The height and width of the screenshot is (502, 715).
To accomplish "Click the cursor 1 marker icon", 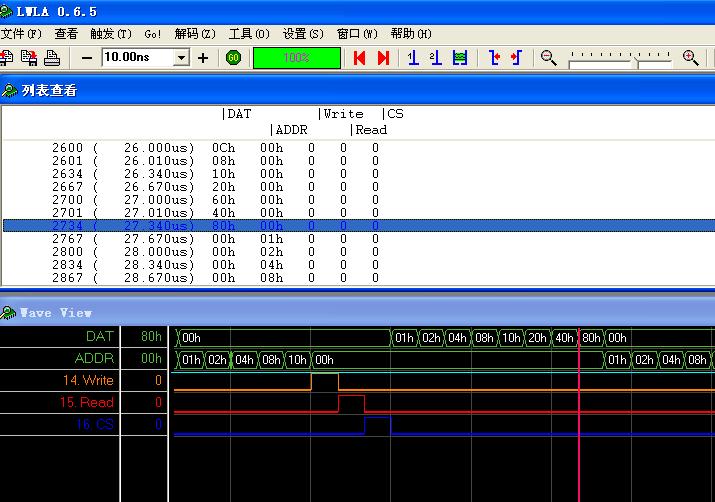I will pyautogui.click(x=413, y=58).
